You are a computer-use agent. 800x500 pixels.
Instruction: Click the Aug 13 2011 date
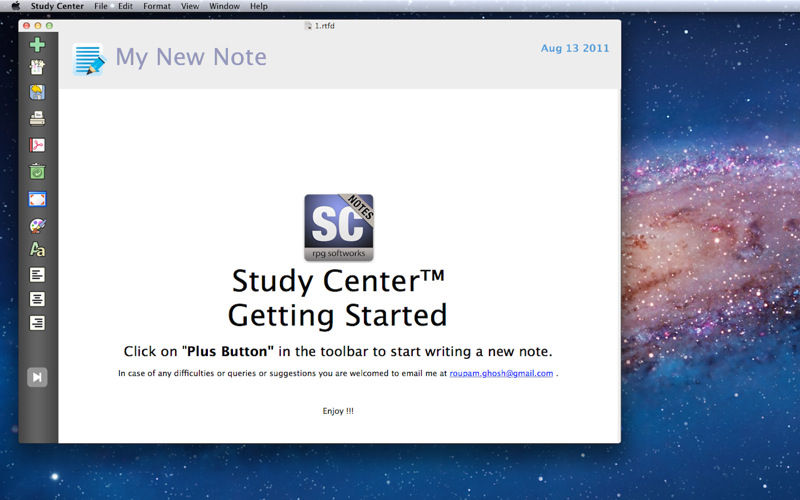tap(575, 48)
